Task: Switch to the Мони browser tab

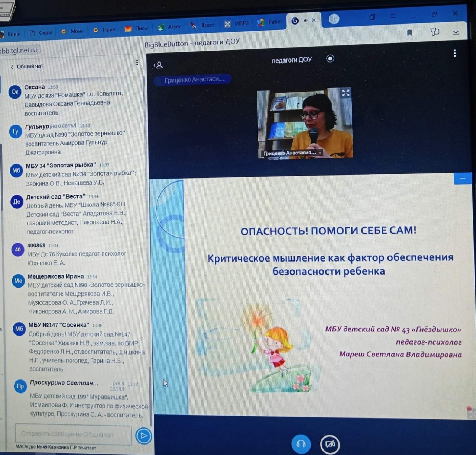Action: point(73,31)
